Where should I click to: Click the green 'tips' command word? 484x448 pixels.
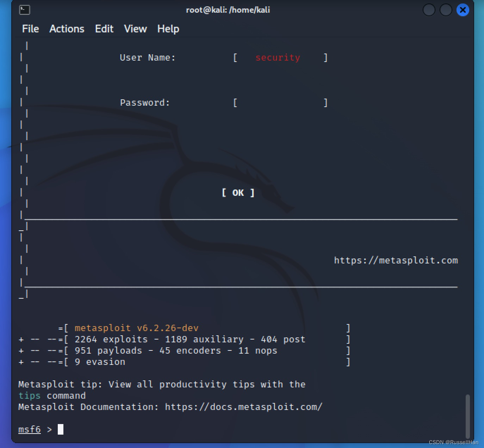(x=30, y=396)
